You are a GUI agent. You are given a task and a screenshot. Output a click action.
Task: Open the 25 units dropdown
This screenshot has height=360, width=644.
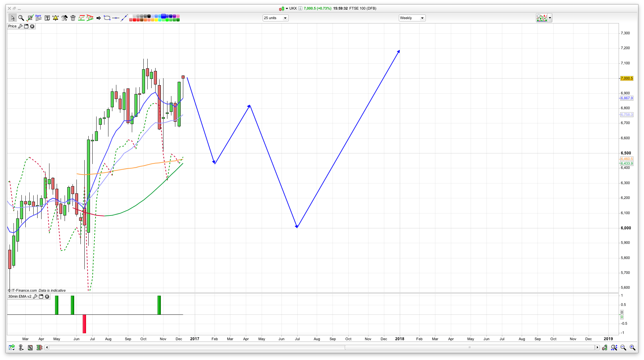276,18
